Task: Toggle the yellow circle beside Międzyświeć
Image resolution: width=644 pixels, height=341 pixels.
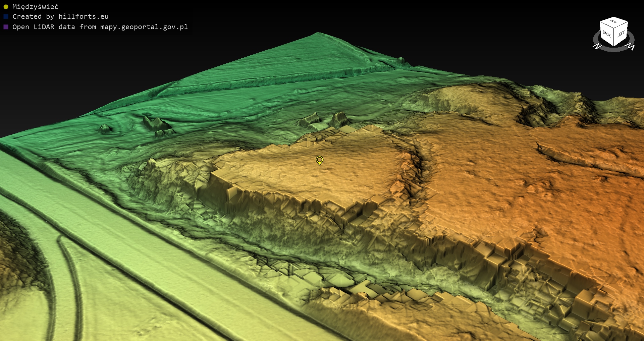Action: pos(6,7)
